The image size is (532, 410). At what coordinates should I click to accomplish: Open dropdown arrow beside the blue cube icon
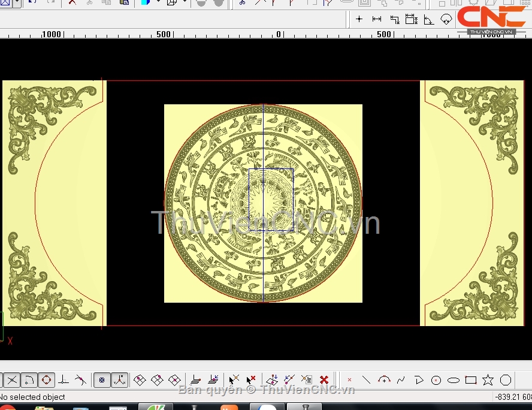tap(158, 2)
